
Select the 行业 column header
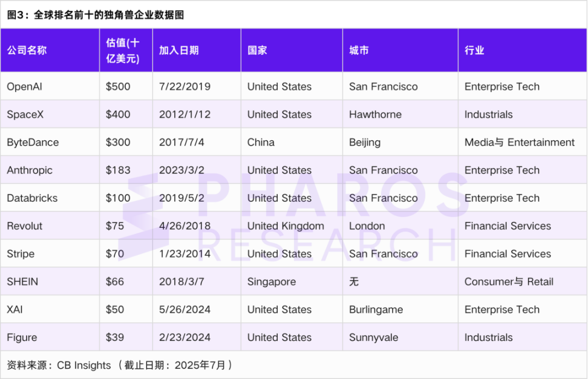[474, 51]
